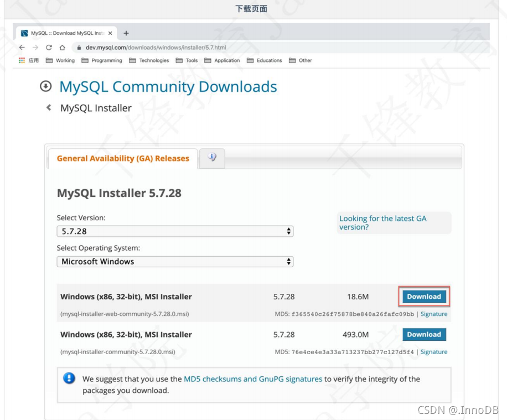Click the back chevron next to MySQL Installer
Screen dimensions: 507x420
[49, 108]
